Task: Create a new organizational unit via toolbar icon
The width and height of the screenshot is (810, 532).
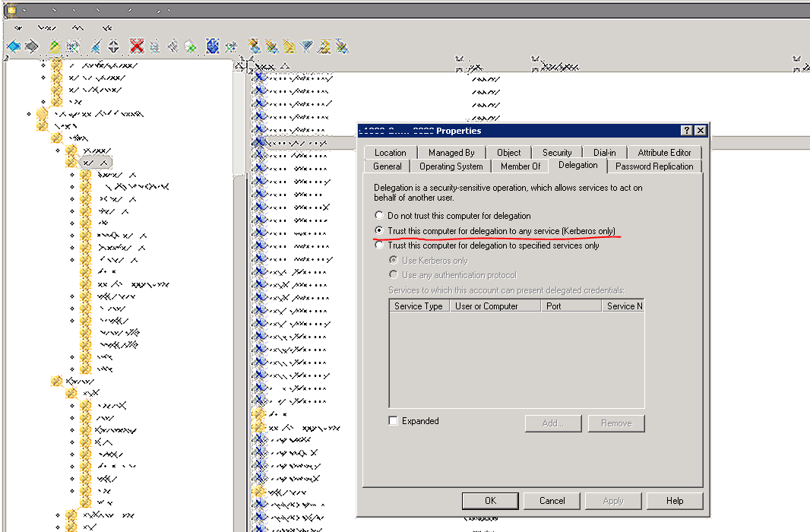Action: 290,46
